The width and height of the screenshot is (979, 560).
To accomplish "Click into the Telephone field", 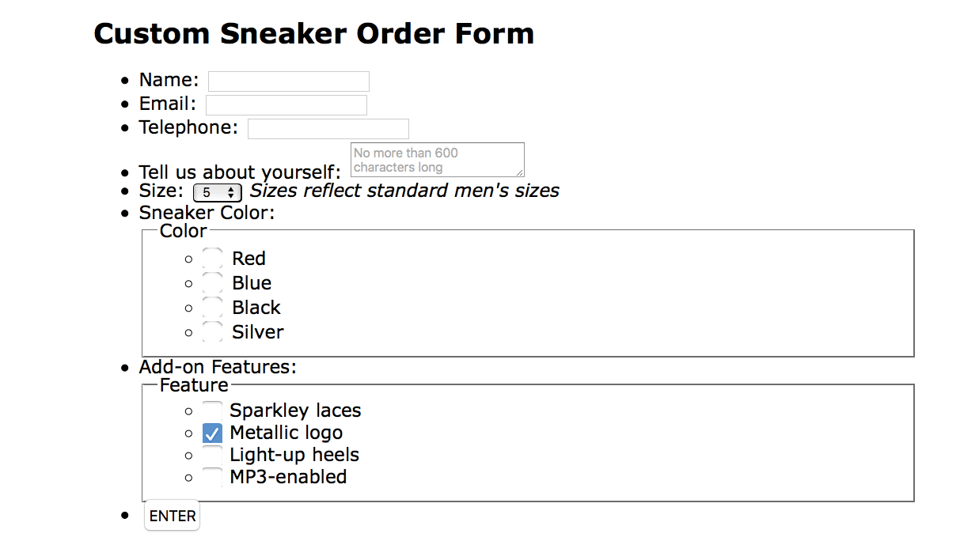I will click(328, 129).
